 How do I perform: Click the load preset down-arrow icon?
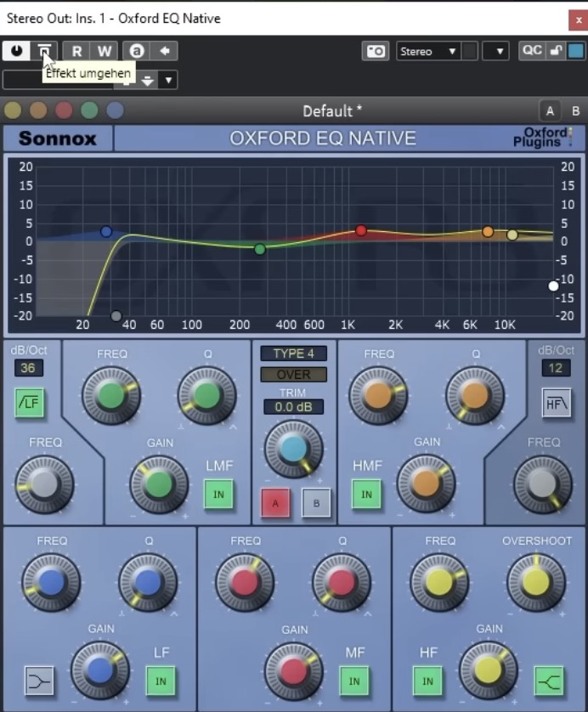(147, 81)
